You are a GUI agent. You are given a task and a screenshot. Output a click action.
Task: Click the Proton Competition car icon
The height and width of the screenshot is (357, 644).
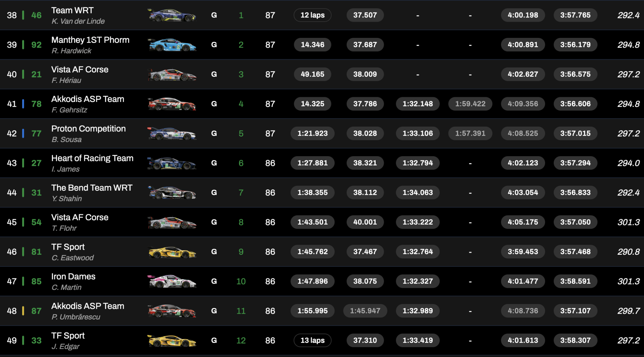click(172, 133)
